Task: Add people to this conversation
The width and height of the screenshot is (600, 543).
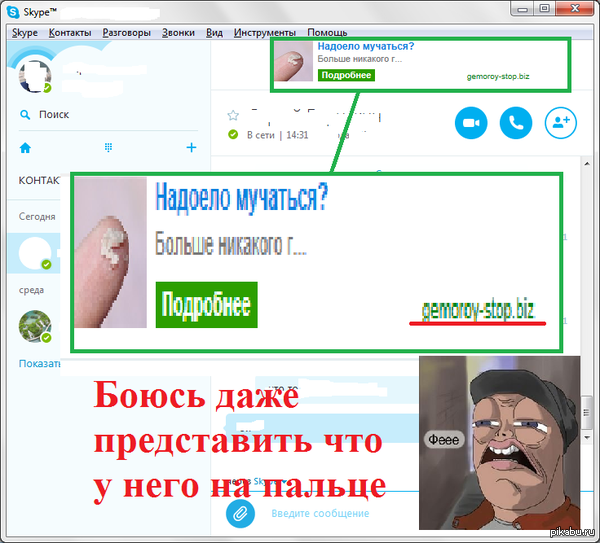Action: point(560,123)
